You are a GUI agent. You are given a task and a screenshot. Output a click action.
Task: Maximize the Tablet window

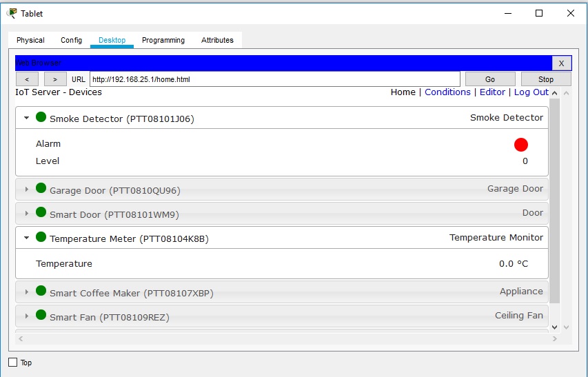pyautogui.click(x=539, y=14)
